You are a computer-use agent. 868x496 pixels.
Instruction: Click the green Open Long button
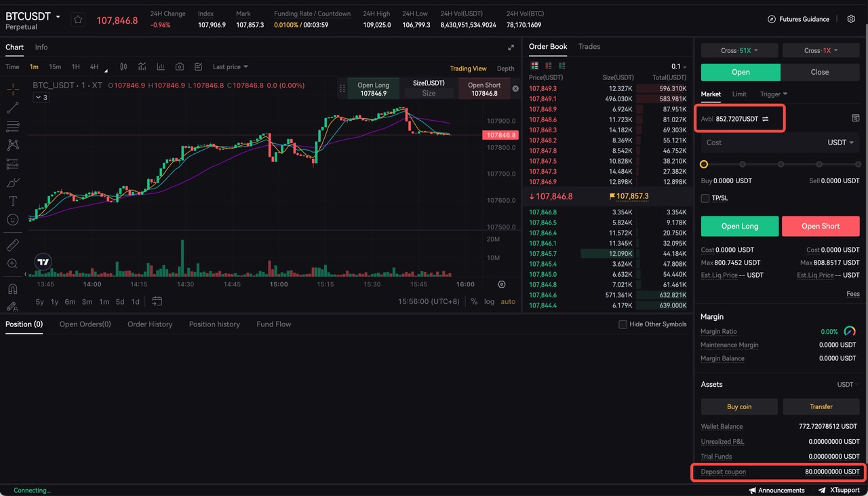click(739, 226)
